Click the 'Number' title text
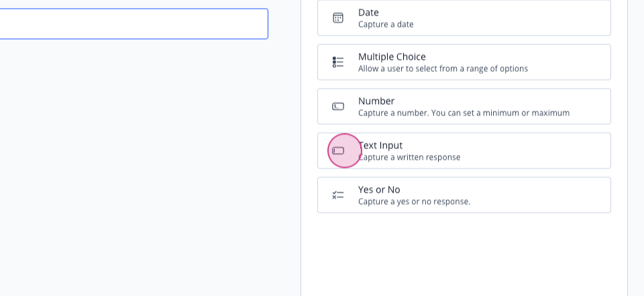 [376, 101]
